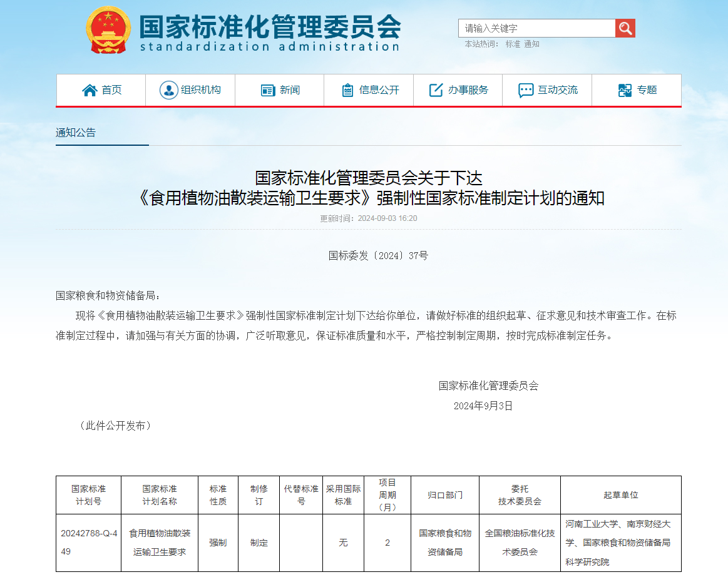The width and height of the screenshot is (728, 587).
Task: Go to 办事服务 menu text
Action: (468, 90)
